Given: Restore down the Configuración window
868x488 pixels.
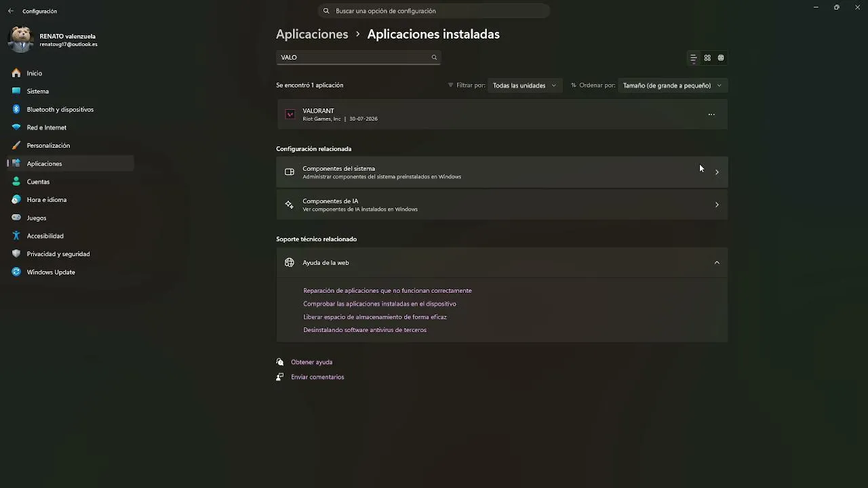Looking at the screenshot, I should pyautogui.click(x=837, y=7).
